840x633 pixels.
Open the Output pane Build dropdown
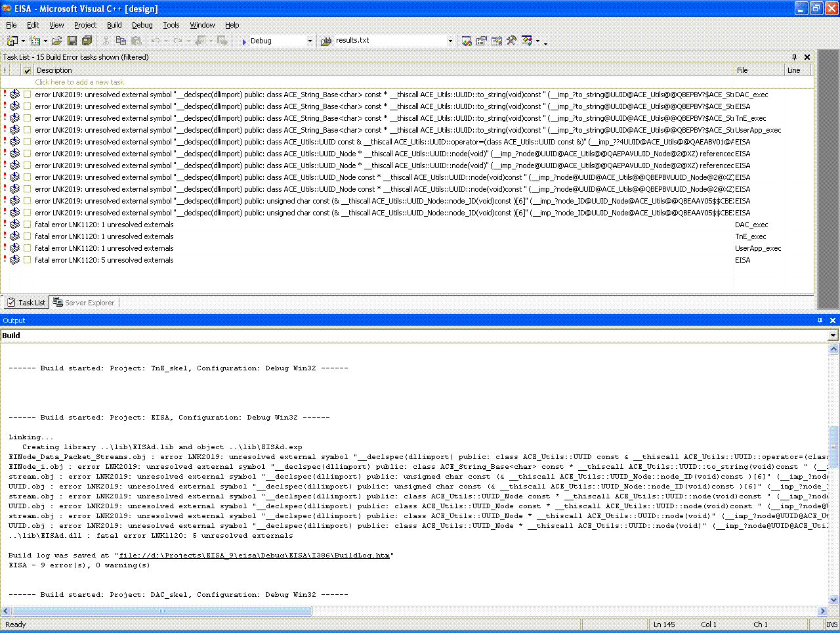(x=833, y=336)
